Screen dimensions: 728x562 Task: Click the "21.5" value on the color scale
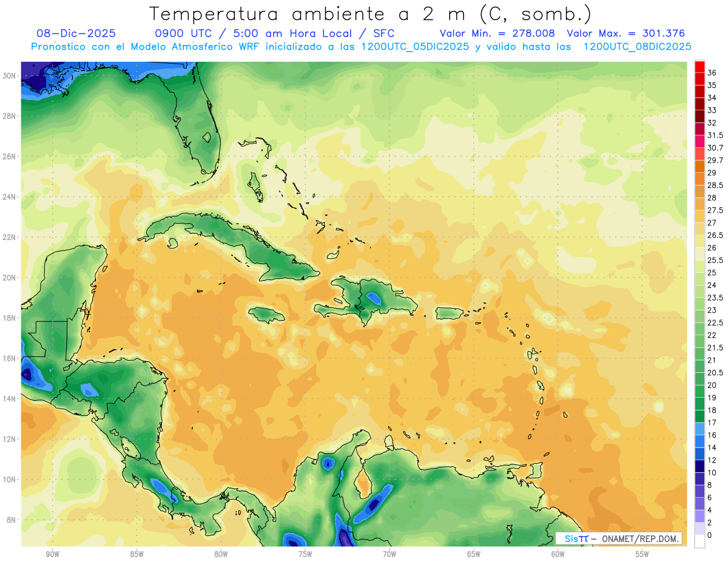[715, 347]
